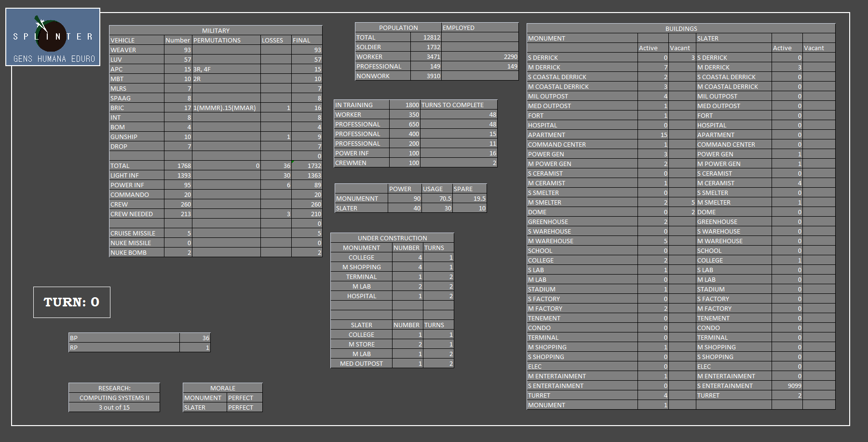Click the PERMUTATIONS column header
868x442 pixels.
point(226,40)
